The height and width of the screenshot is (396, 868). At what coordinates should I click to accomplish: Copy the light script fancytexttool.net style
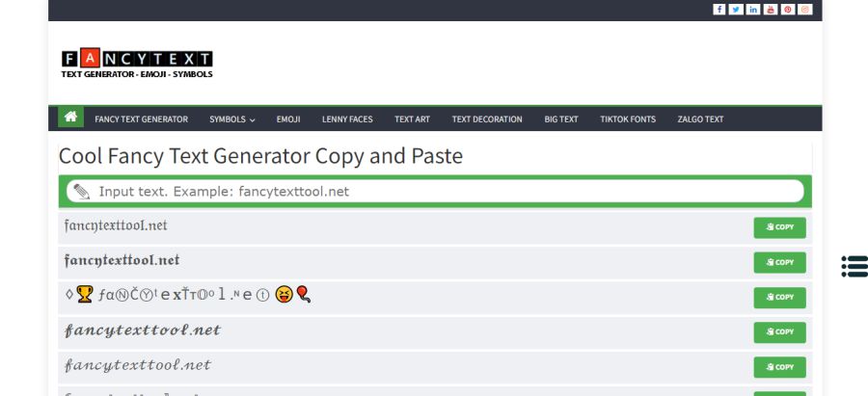pos(779,367)
